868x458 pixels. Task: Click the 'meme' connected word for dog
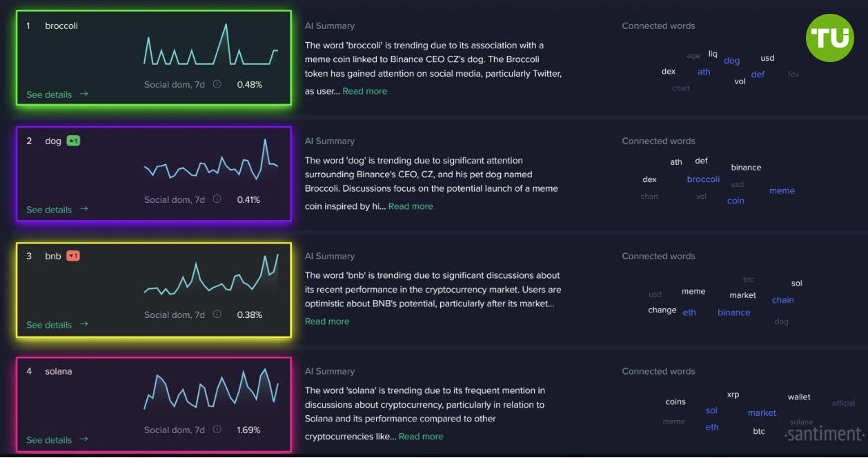[x=782, y=191]
